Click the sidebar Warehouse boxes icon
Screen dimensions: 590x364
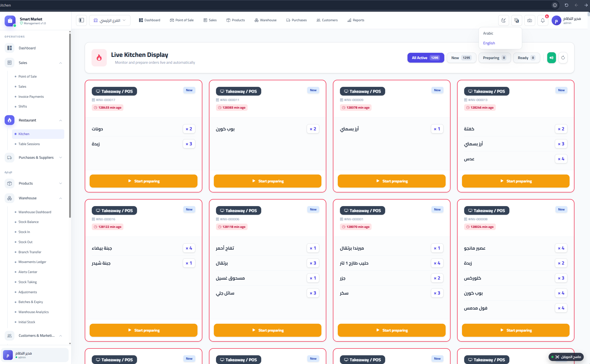10,198
